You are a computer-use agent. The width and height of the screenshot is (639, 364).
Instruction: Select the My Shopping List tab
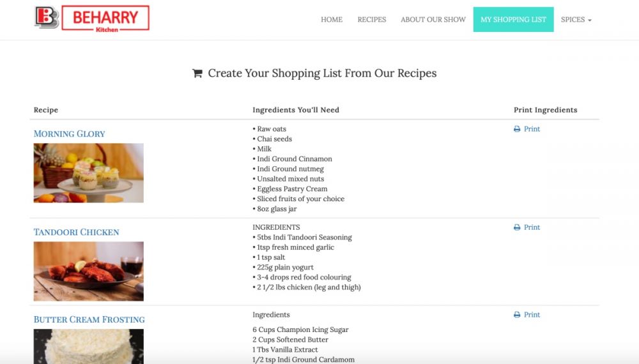(x=513, y=20)
